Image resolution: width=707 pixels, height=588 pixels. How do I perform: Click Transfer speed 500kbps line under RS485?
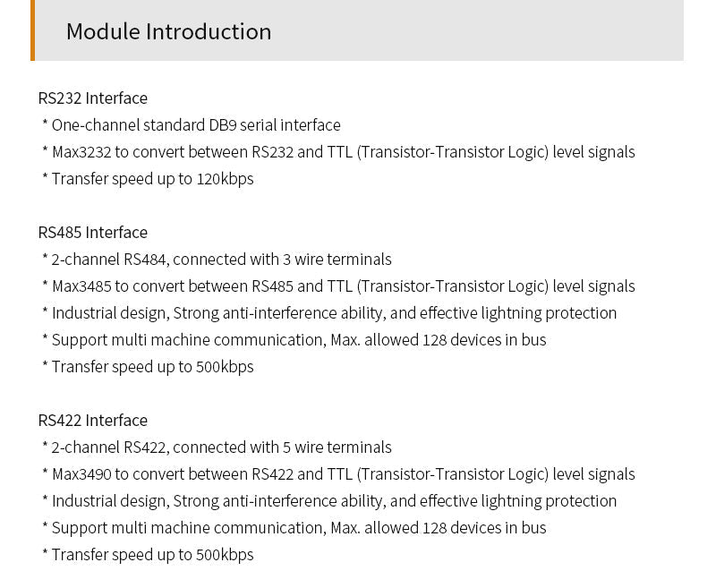(148, 367)
